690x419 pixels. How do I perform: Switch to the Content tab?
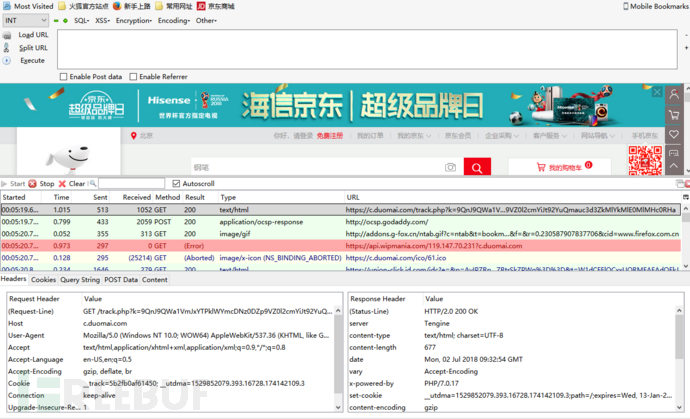tap(154, 279)
